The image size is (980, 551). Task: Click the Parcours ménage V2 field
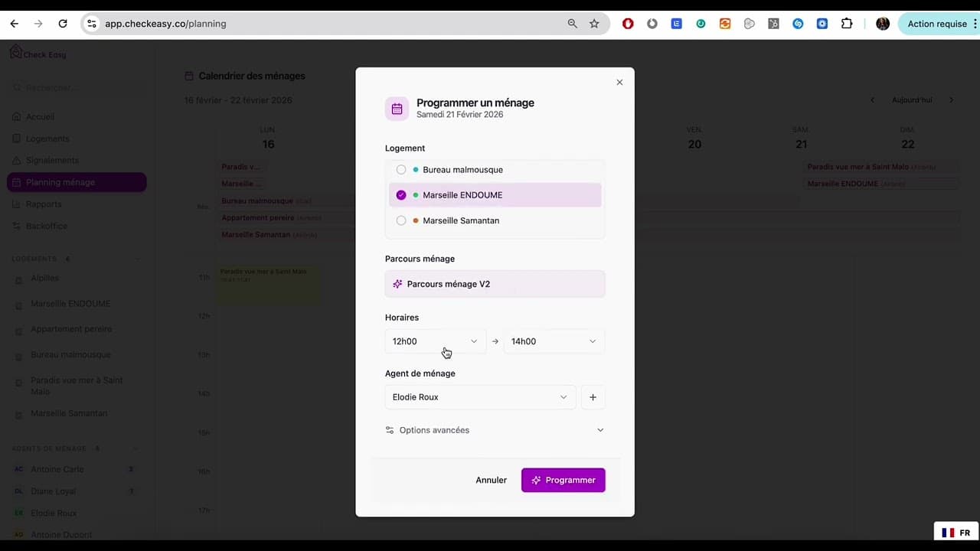click(495, 284)
